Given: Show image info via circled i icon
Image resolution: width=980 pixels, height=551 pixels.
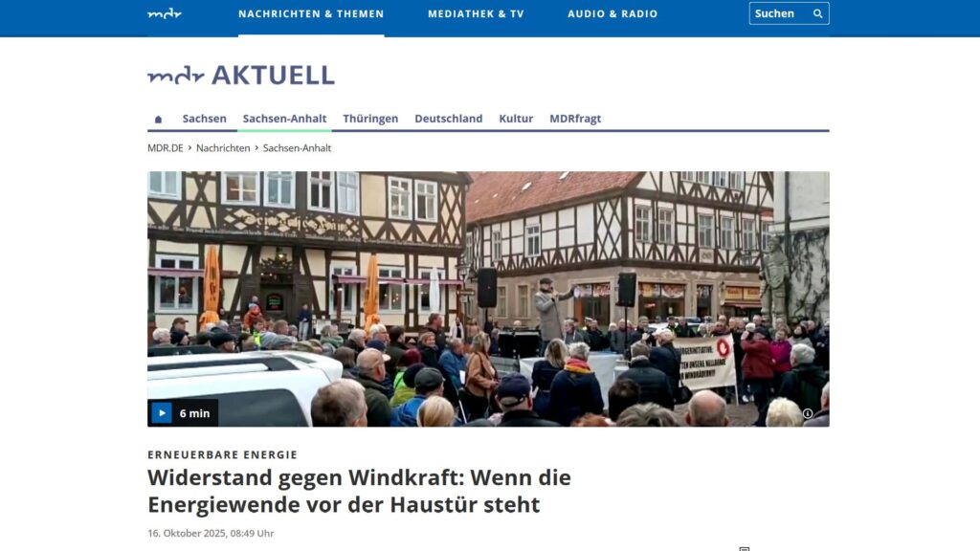Looking at the screenshot, I should 808,413.
